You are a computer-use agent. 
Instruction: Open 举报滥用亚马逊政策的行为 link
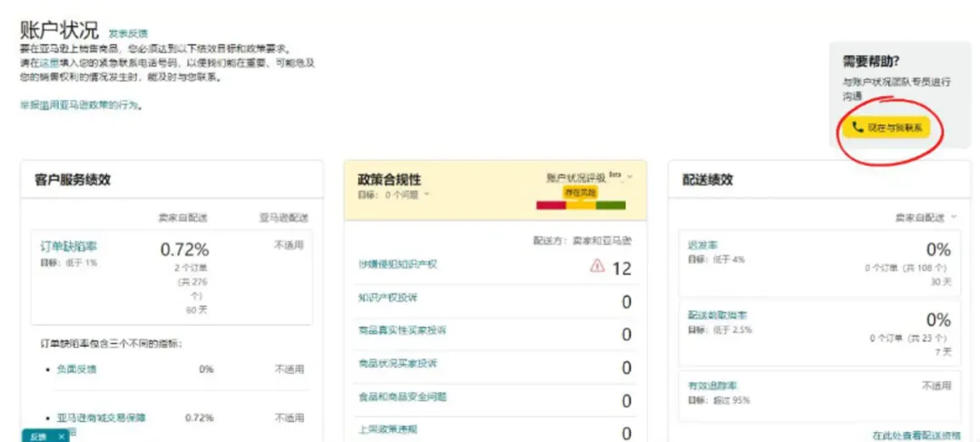tap(79, 105)
